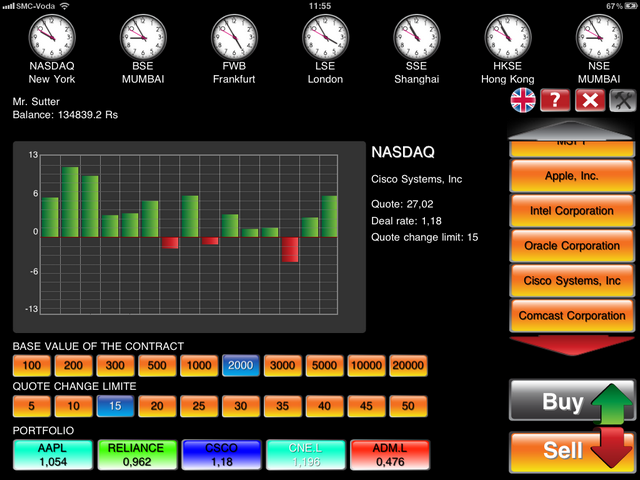Set the quote change limit to 5
Screen dimensions: 640x480
pos(31,406)
